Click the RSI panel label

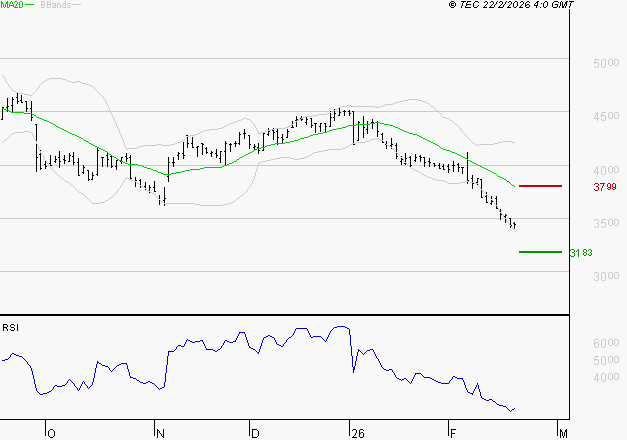(x=10, y=328)
